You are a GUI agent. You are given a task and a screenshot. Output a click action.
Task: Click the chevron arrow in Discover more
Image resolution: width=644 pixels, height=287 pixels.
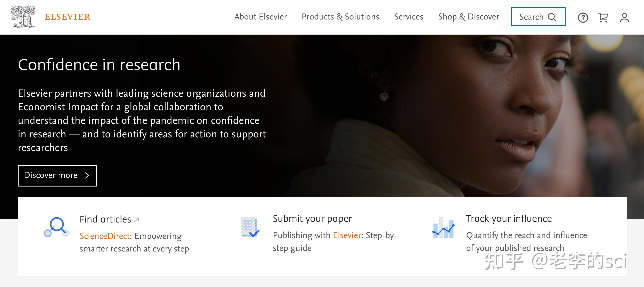87,175
